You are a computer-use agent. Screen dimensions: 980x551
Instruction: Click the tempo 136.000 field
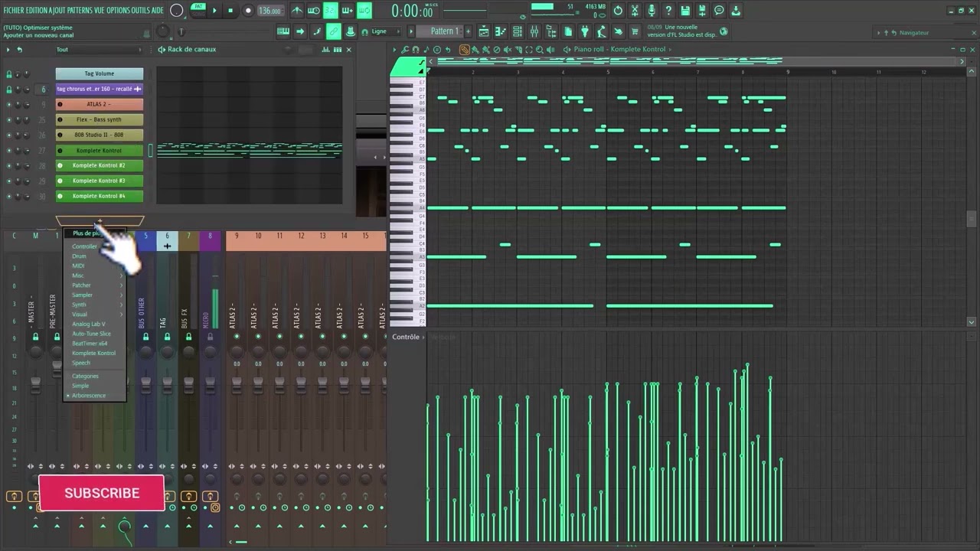(x=270, y=11)
